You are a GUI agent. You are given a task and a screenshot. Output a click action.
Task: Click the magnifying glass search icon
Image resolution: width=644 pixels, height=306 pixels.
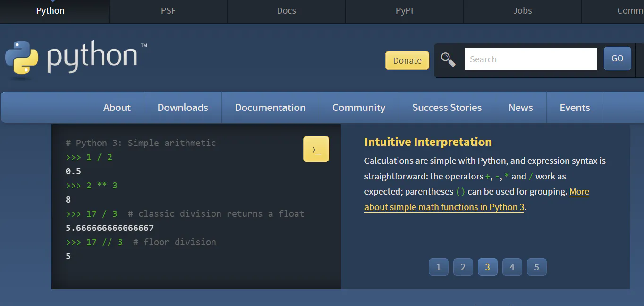[x=448, y=59]
